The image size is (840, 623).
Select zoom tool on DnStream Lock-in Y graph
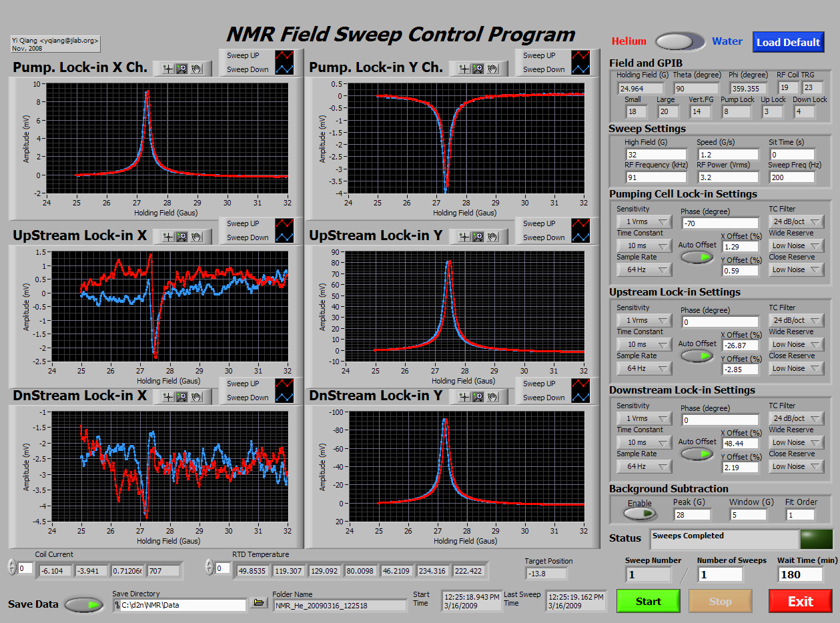[478, 397]
